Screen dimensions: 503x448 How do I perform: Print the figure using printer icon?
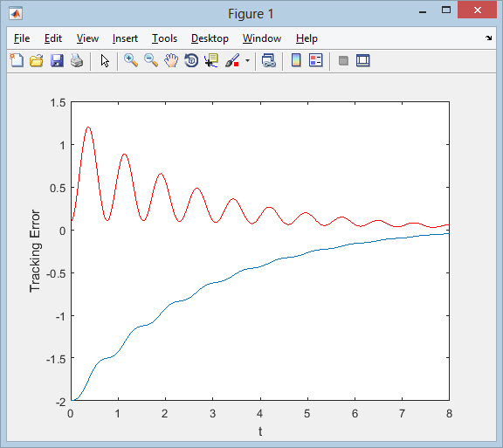(77, 60)
